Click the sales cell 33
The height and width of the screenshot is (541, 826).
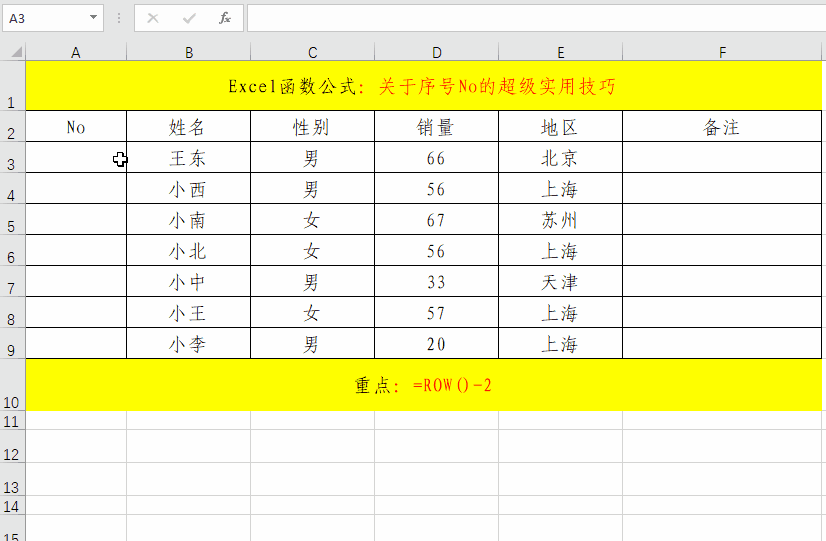tap(436, 282)
